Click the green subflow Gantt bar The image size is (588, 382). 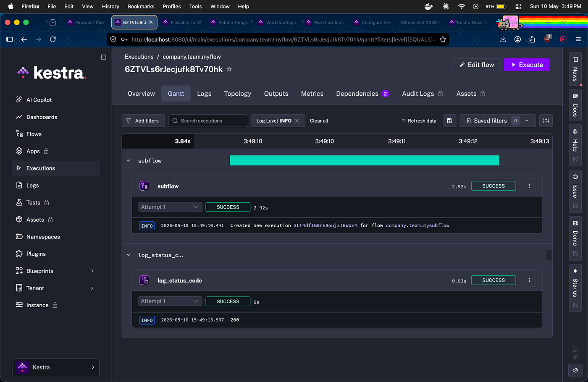(365, 160)
